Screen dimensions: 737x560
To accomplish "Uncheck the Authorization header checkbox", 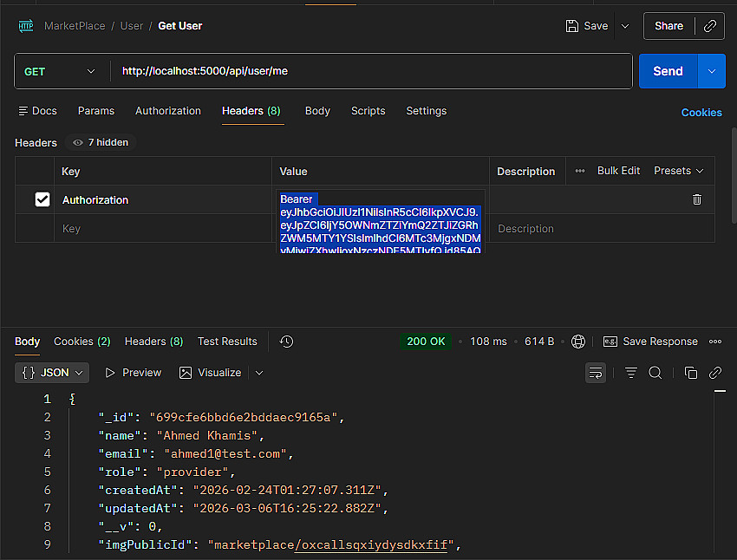I will [42, 199].
